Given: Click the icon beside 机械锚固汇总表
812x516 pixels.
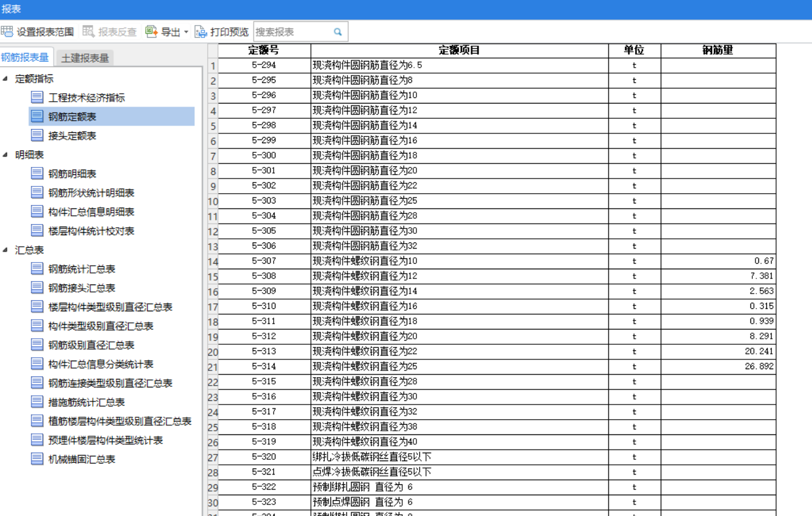Looking at the screenshot, I should point(37,459).
